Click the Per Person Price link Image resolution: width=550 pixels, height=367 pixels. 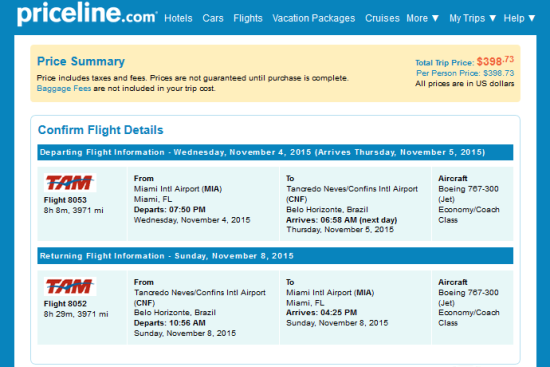[465, 73]
